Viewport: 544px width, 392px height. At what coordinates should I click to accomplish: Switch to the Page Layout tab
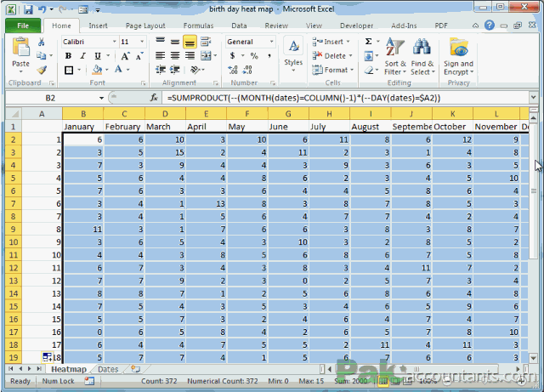145,26
